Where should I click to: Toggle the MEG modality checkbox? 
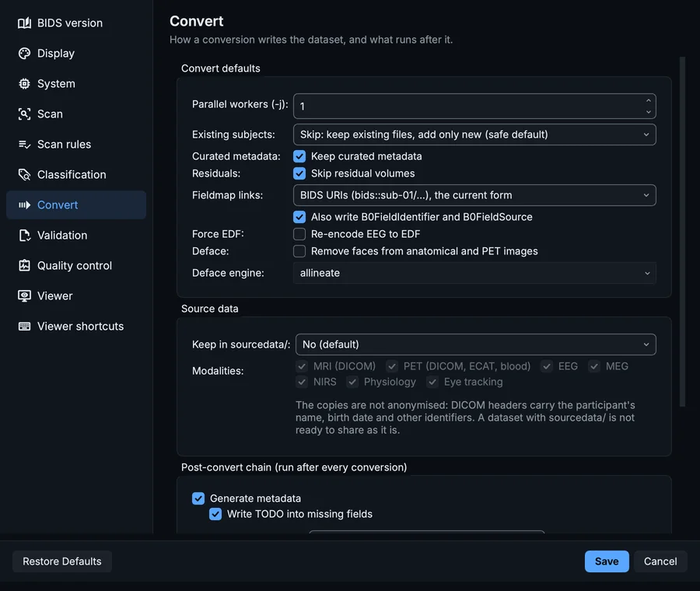tap(594, 366)
